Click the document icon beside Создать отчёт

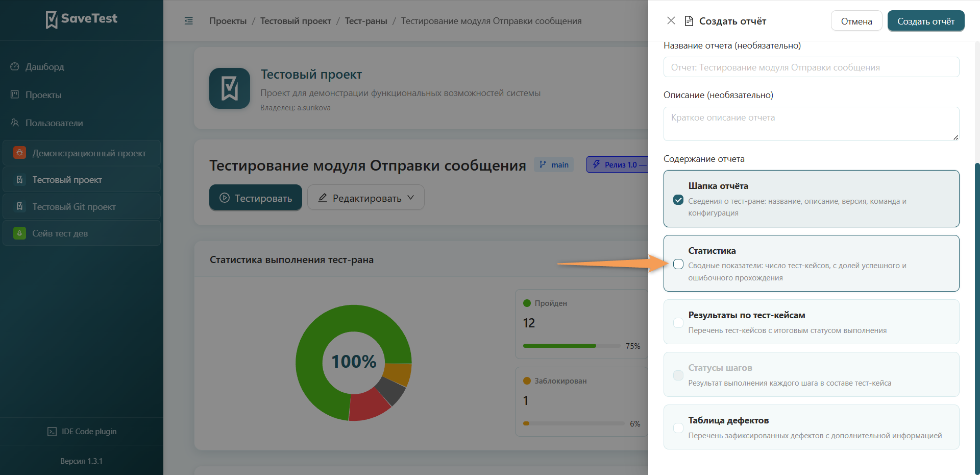[689, 21]
